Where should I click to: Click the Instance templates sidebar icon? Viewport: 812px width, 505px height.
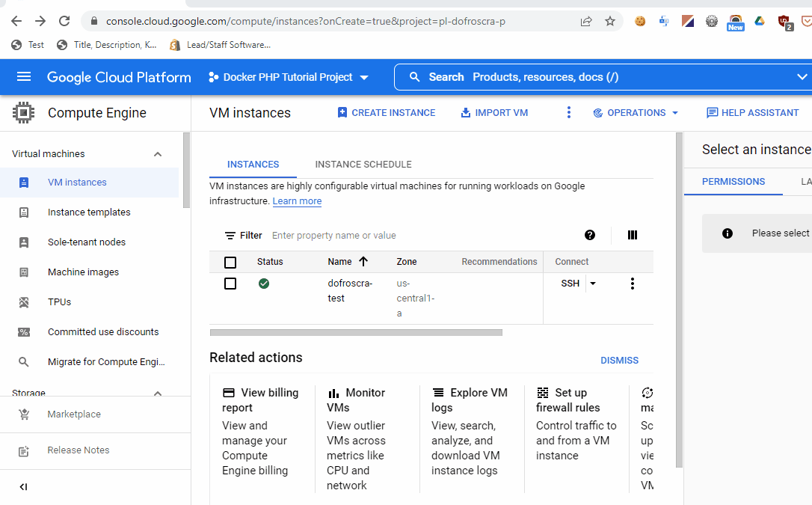click(24, 212)
